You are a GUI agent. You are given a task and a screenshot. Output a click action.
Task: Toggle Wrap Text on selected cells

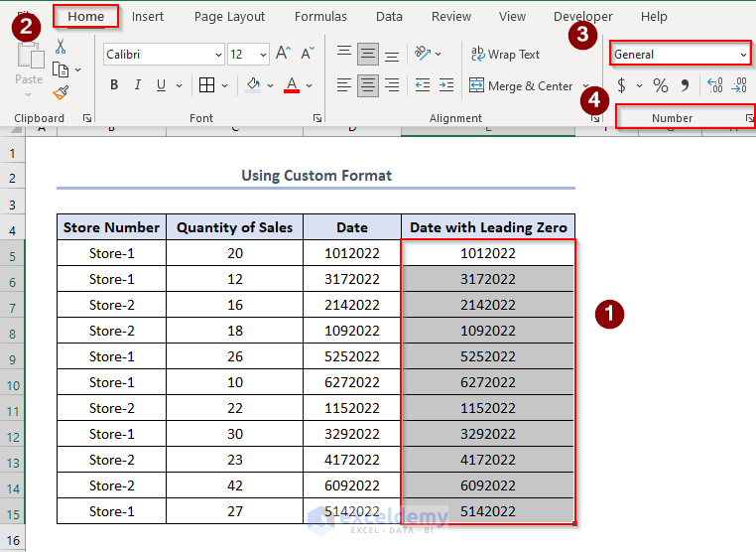[x=505, y=55]
